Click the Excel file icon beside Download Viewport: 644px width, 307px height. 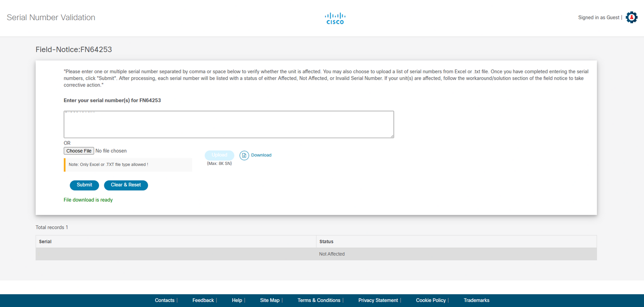pos(244,155)
